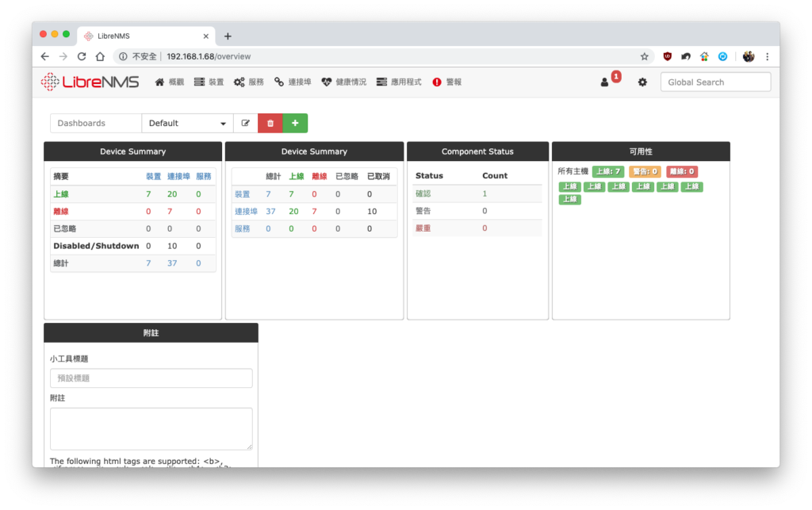The height and width of the screenshot is (510, 812).
Task: Open the 服務 navigation menu
Action: (248, 82)
